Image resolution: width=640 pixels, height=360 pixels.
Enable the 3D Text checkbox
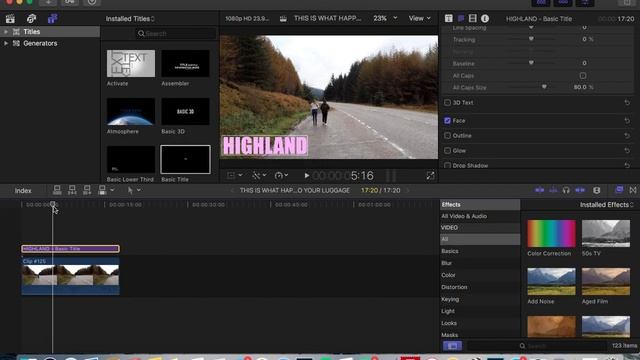[x=447, y=102]
